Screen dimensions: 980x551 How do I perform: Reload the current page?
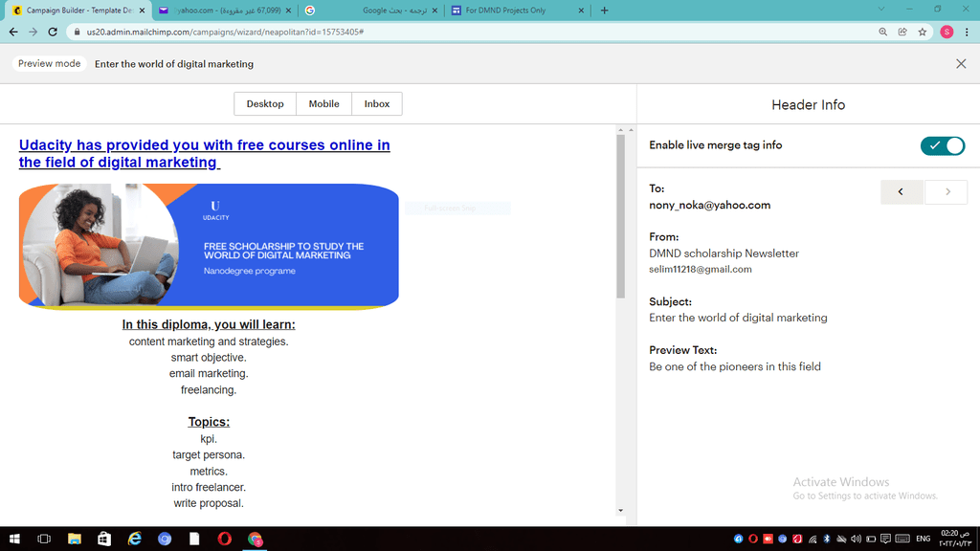tap(54, 32)
